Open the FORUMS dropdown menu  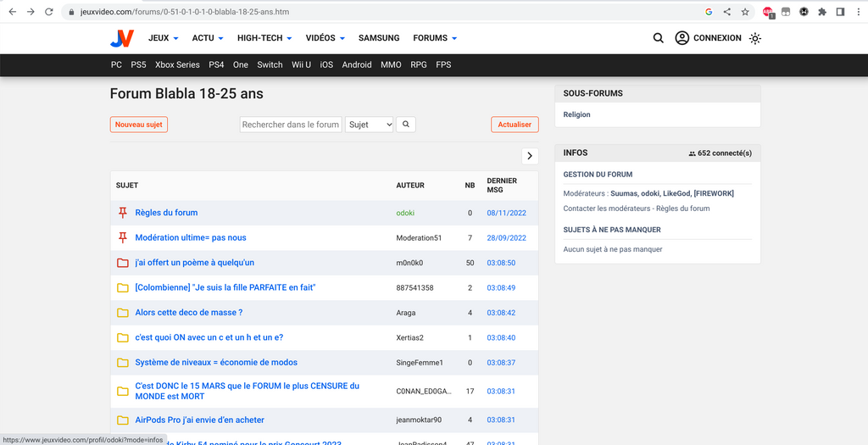pos(435,38)
